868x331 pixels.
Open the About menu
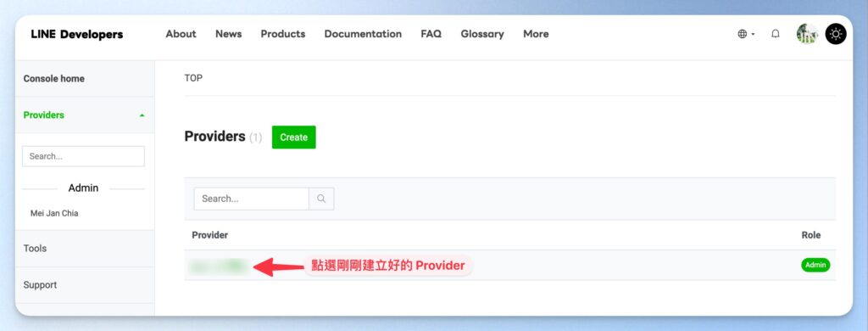tap(181, 34)
